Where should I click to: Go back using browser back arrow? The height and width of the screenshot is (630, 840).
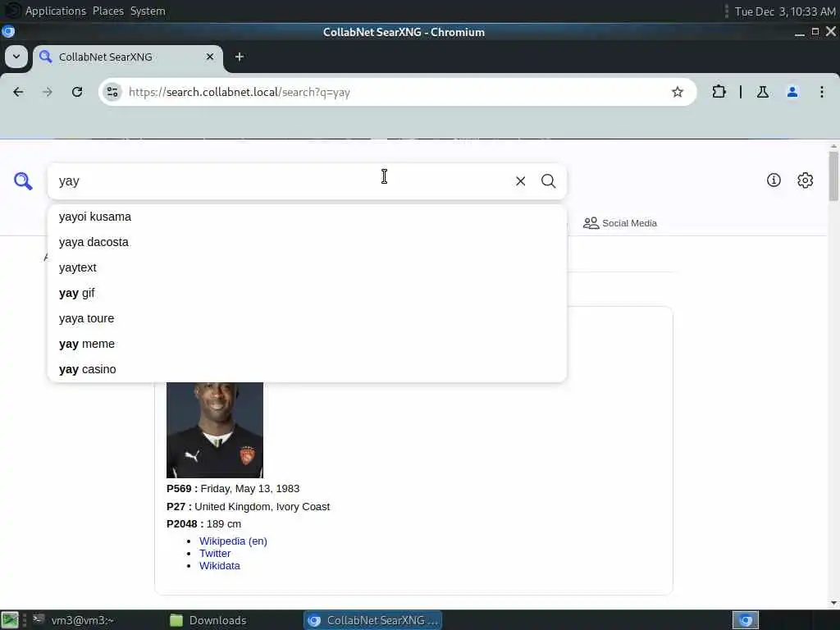tap(18, 92)
